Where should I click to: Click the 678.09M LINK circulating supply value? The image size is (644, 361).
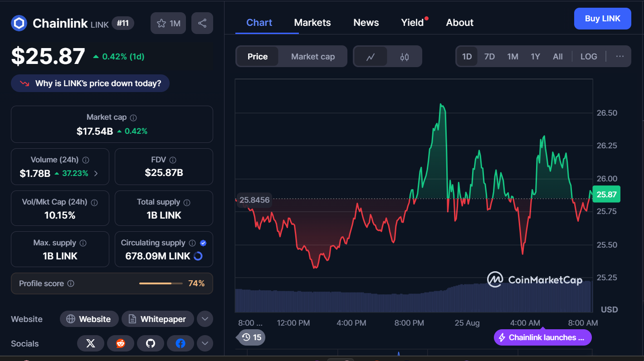(x=158, y=256)
